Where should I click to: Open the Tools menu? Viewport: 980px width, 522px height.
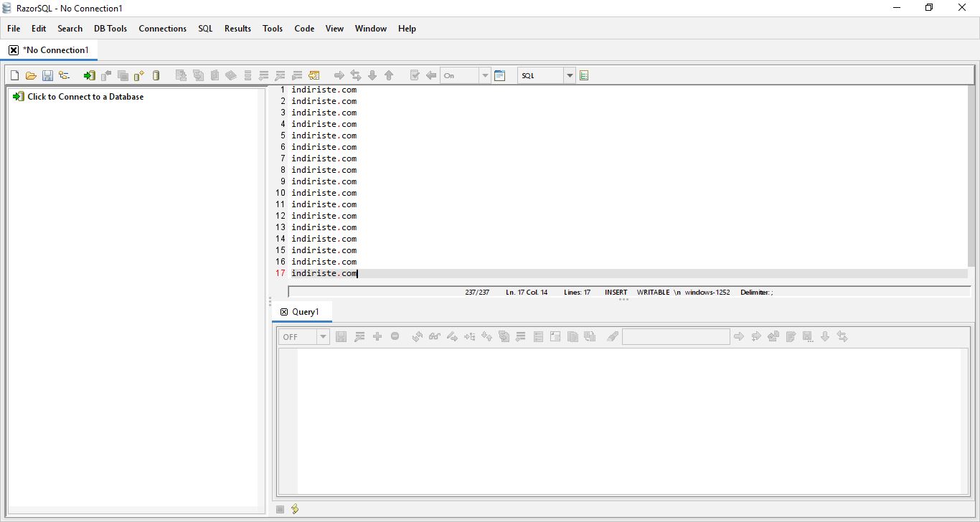(273, 29)
